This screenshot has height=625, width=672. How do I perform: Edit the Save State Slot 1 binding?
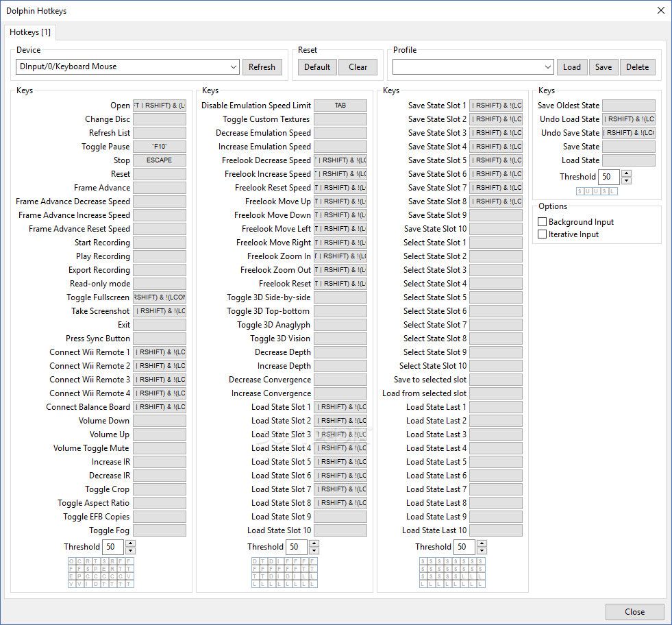pos(496,106)
